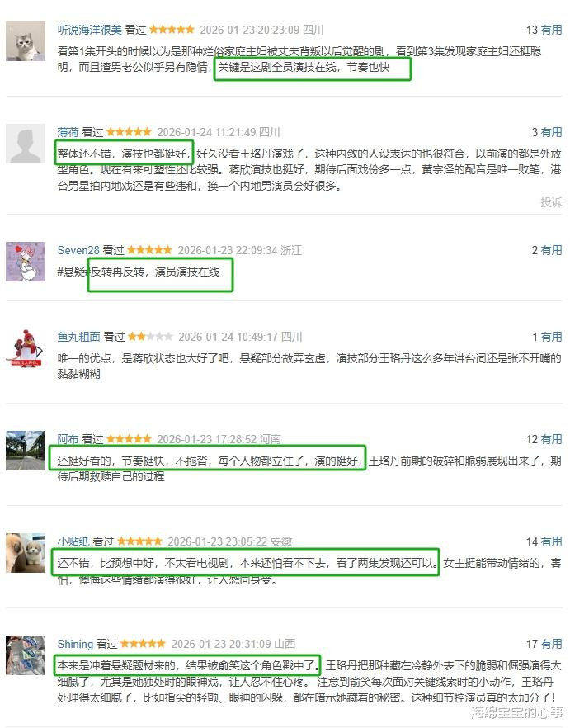
Task: Open Shining's profile picture
Action: coord(26,655)
